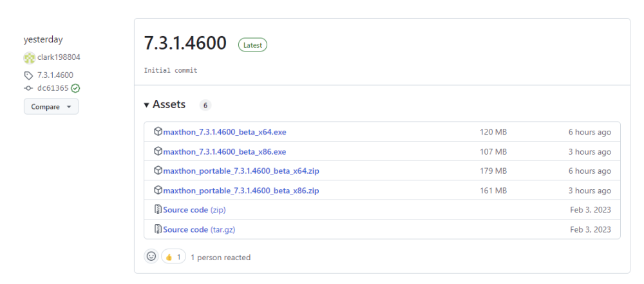Image resolution: width=644 pixels, height=284 pixels.
Task: Open the smiley add-reaction picker
Action: pyautogui.click(x=151, y=256)
